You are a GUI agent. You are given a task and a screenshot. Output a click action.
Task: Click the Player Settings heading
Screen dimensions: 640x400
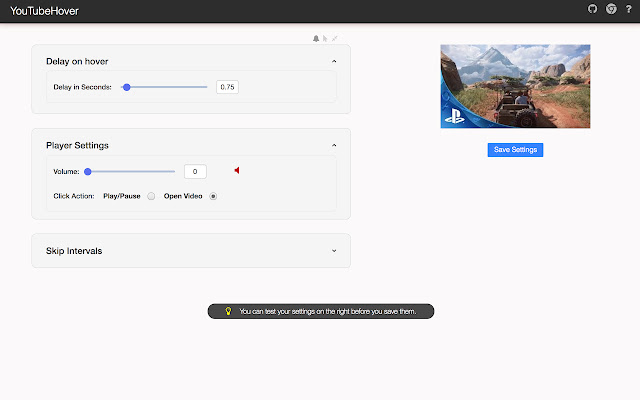click(77, 146)
